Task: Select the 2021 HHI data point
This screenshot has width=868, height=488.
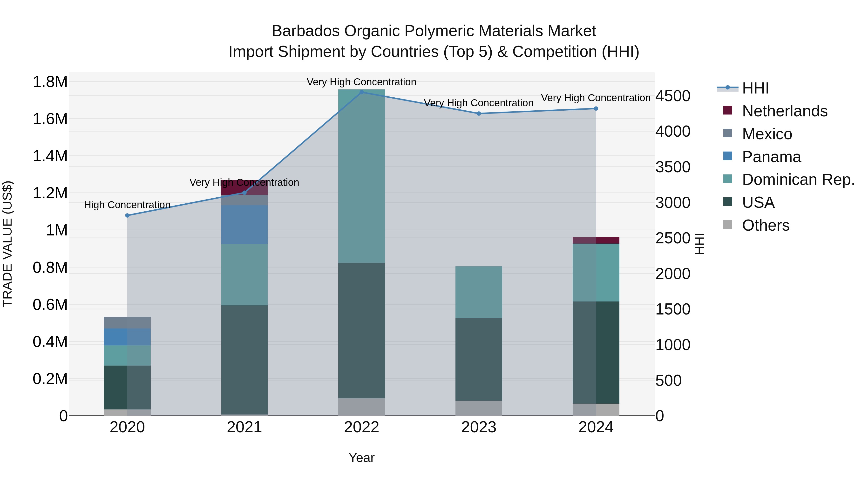Action: tap(245, 193)
